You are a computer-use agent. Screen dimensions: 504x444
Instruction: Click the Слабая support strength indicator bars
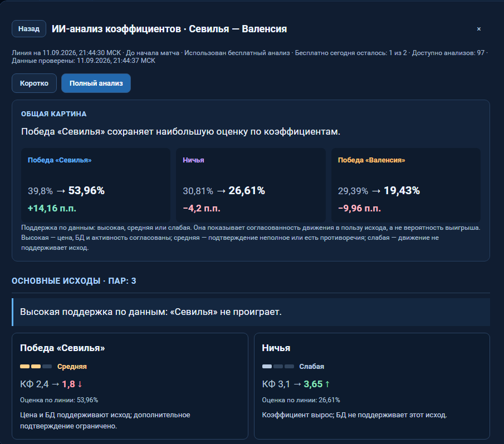[x=278, y=366]
